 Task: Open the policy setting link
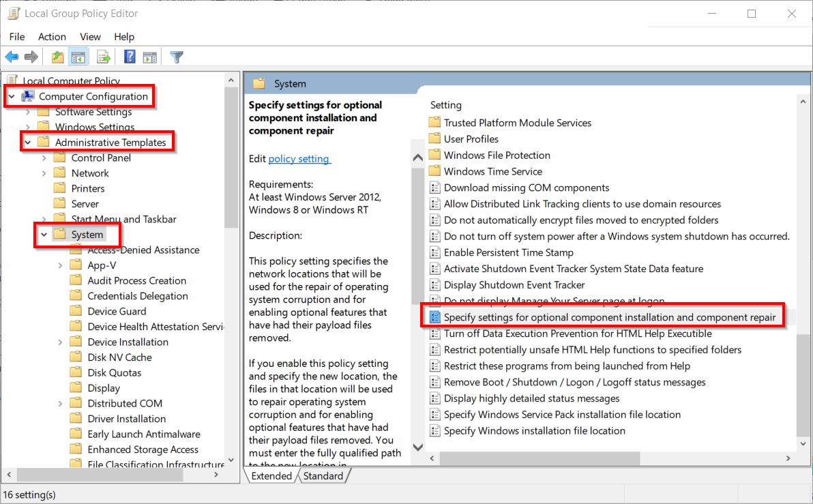[299, 159]
